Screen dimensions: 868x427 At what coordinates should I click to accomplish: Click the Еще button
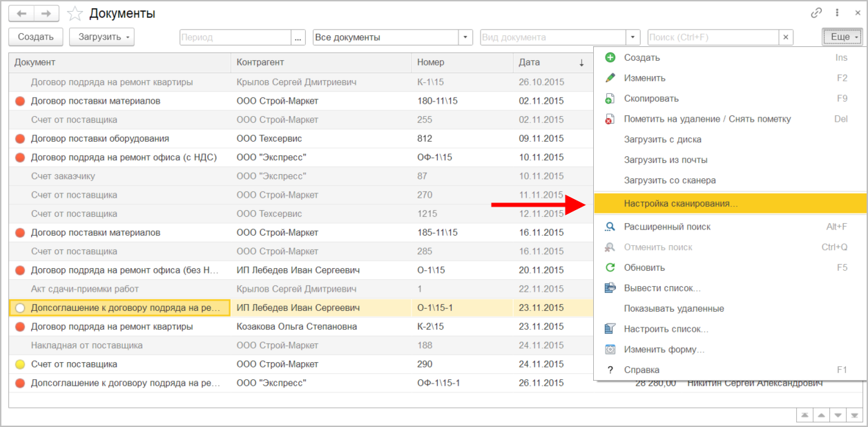[842, 37]
